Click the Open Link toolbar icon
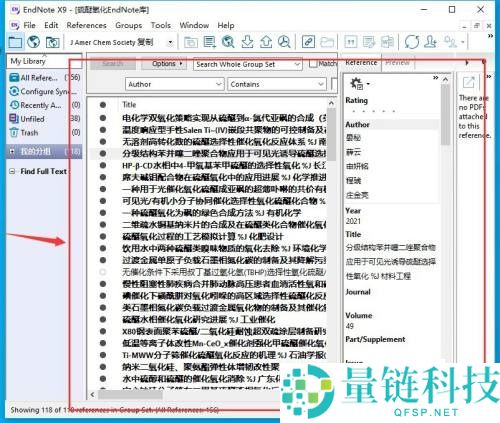Viewport: 500px width, 423px height. (x=308, y=42)
